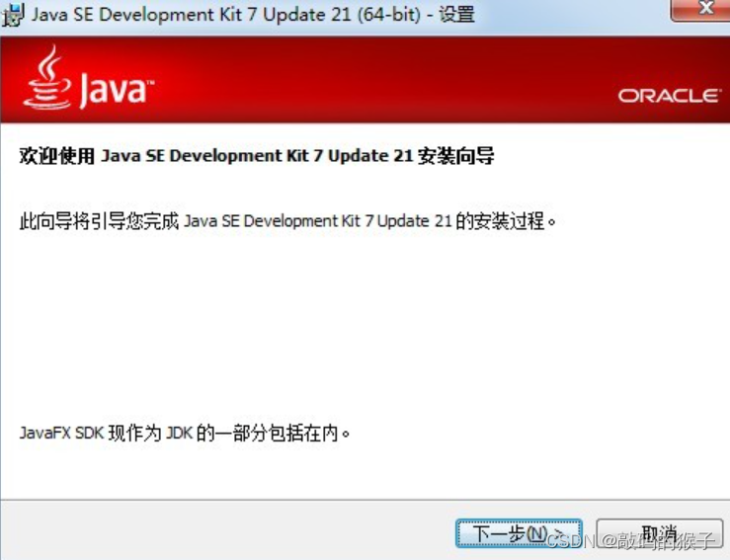Viewport: 730px width, 560px height.
Task: Click the 取消 cancel button
Action: coord(659,533)
